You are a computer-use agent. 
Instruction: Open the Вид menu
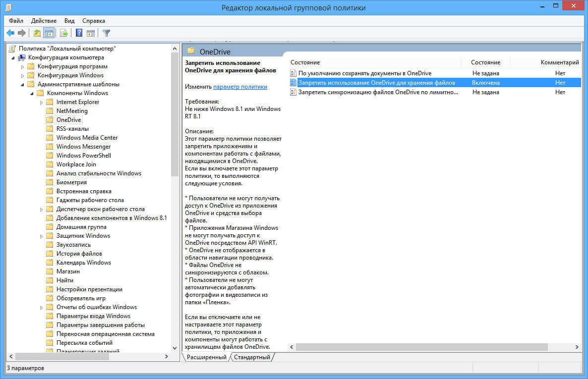[x=69, y=21]
